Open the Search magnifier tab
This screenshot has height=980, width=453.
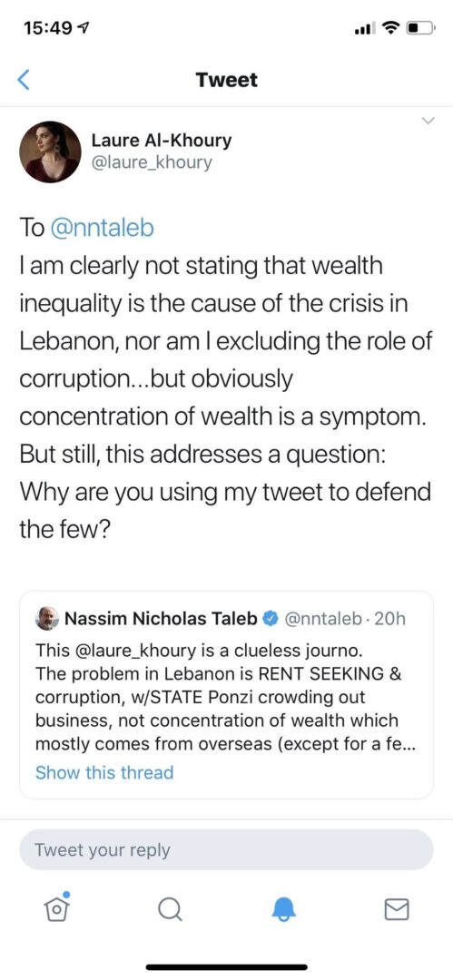(x=169, y=910)
